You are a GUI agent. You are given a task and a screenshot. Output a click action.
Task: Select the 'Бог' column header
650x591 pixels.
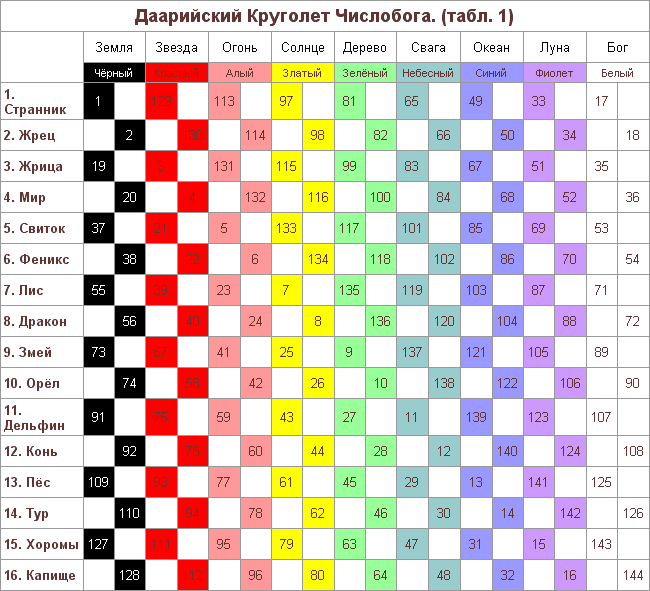click(x=618, y=47)
